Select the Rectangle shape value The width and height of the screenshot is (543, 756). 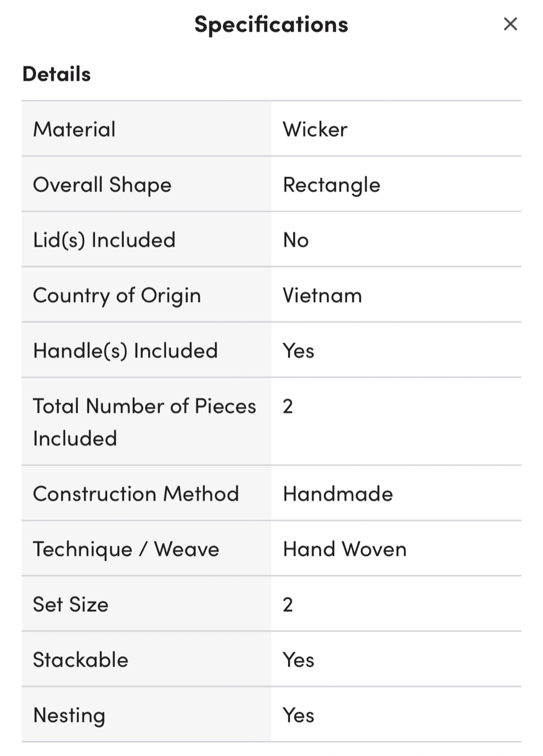(331, 185)
